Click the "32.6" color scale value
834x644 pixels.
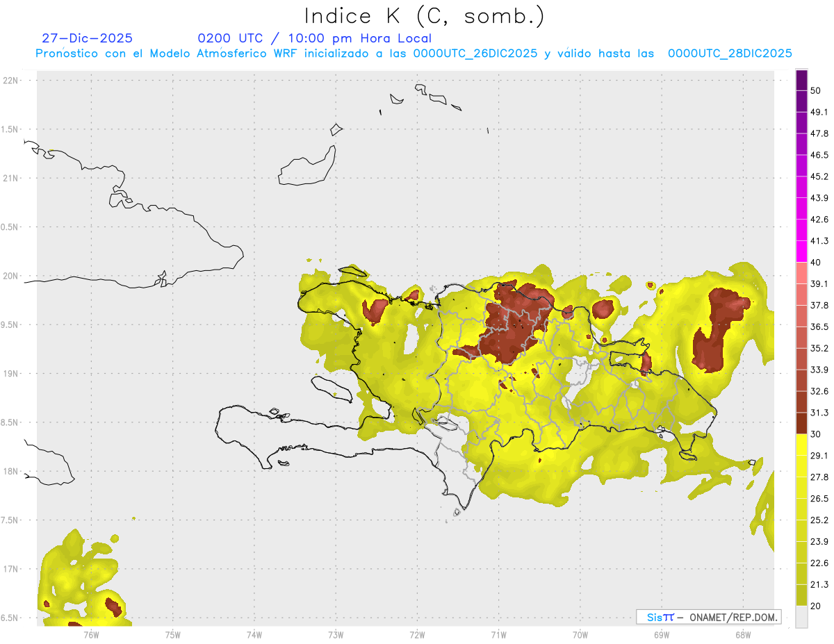pyautogui.click(x=819, y=391)
